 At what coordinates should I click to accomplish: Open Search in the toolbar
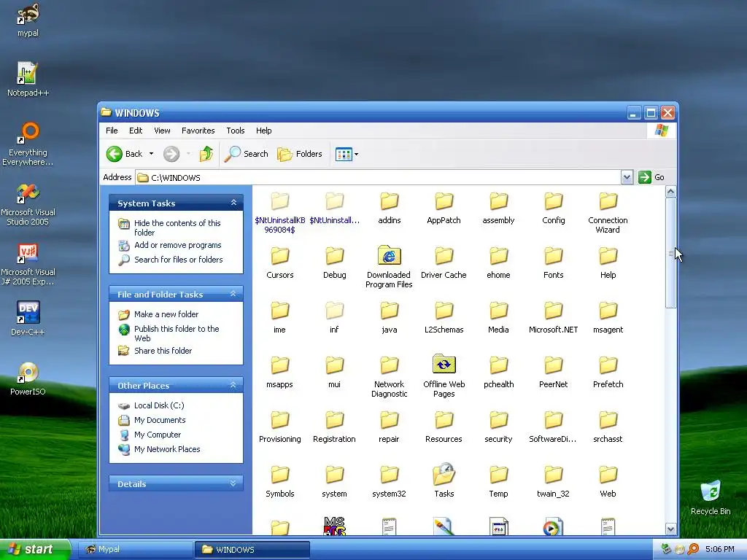click(247, 154)
